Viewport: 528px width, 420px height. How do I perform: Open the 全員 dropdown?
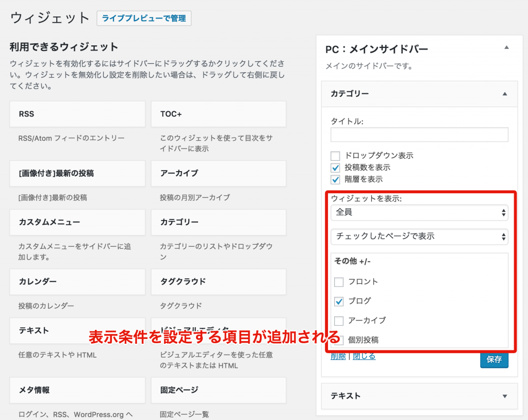419,212
